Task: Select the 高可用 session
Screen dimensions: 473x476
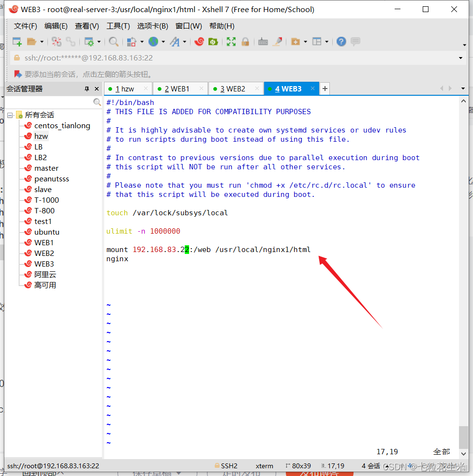Action: 45,285
